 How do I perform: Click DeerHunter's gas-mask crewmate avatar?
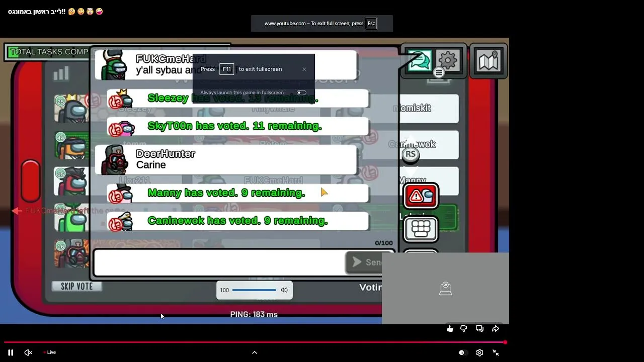[115, 159]
